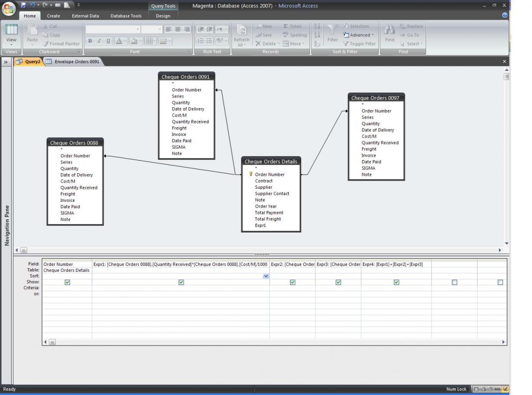Click the Save icon in quick access toolbar
This screenshot has width=532, height=395.
point(23,5)
